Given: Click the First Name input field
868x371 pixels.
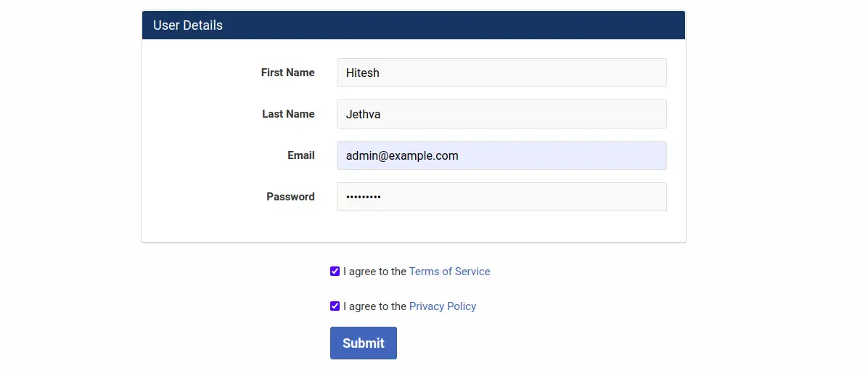Looking at the screenshot, I should point(501,73).
